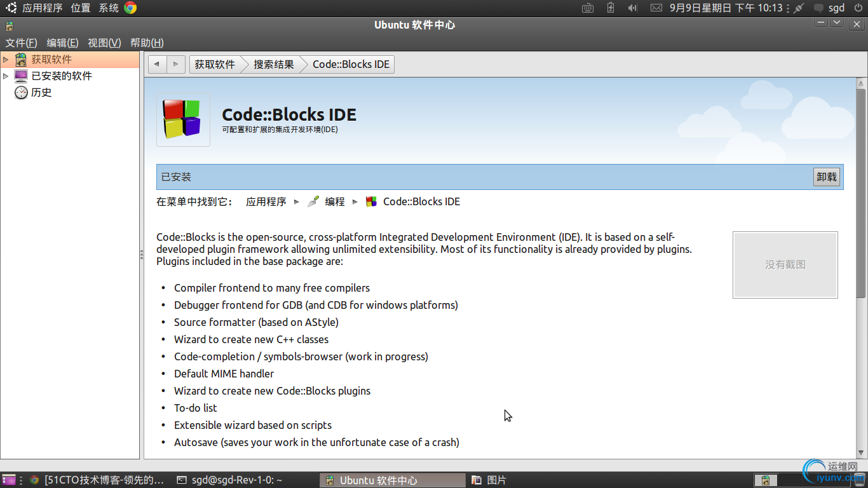Click the Code::Blocks IDE heading text
The width and height of the screenshot is (868, 488).
pyautogui.click(x=289, y=114)
